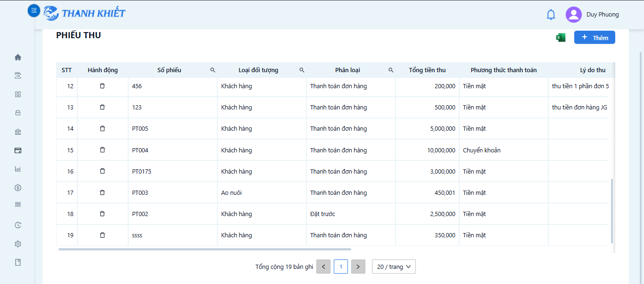Delete the receipt row 123

[x=102, y=107]
